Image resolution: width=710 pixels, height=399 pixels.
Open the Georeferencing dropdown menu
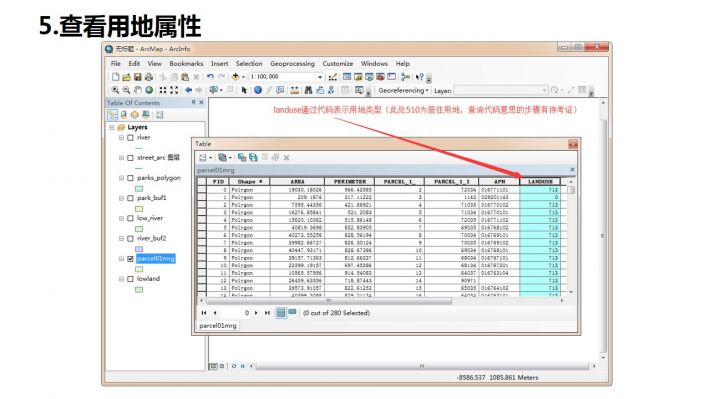pos(403,91)
